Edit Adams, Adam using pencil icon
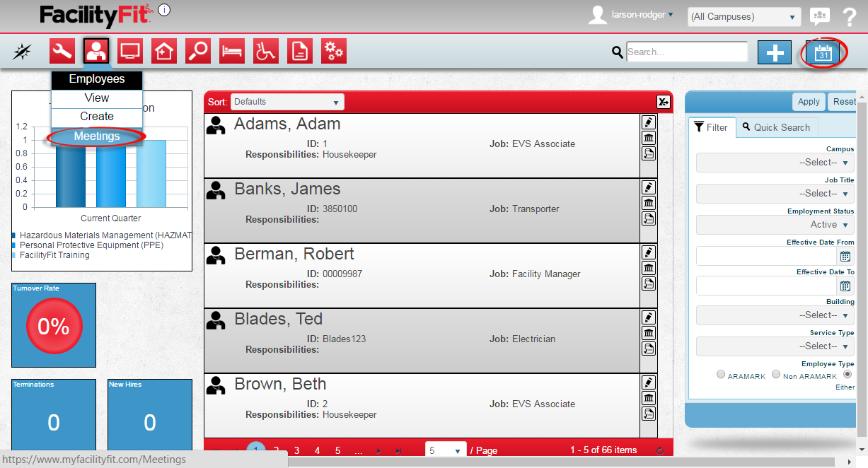 coord(648,122)
